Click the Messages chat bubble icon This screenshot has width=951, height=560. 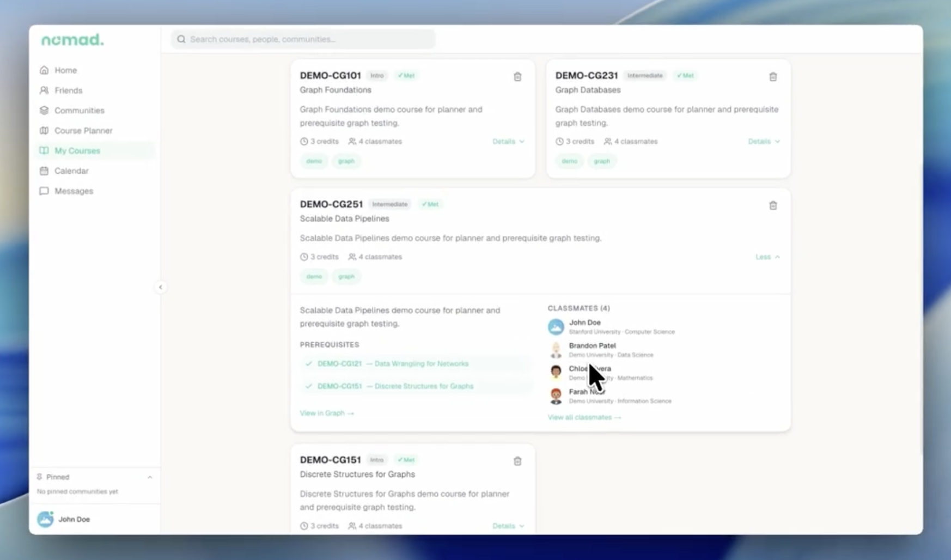tap(44, 191)
